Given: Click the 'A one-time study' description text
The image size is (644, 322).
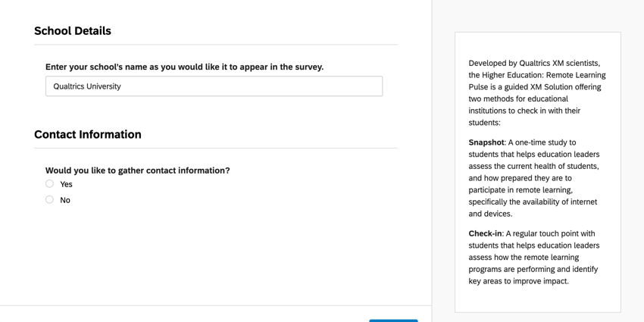Looking at the screenshot, I should [542, 142].
